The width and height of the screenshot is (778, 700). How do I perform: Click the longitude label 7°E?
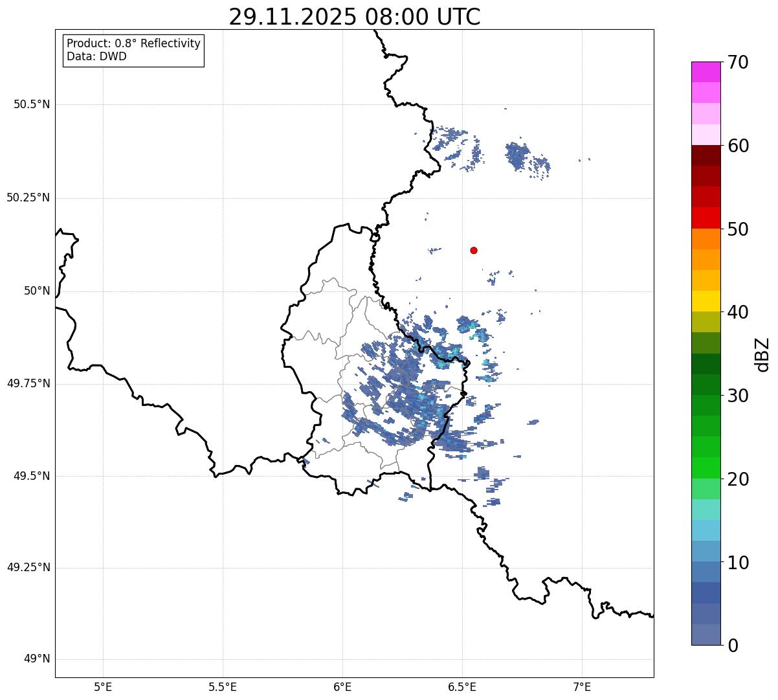pyautogui.click(x=582, y=686)
